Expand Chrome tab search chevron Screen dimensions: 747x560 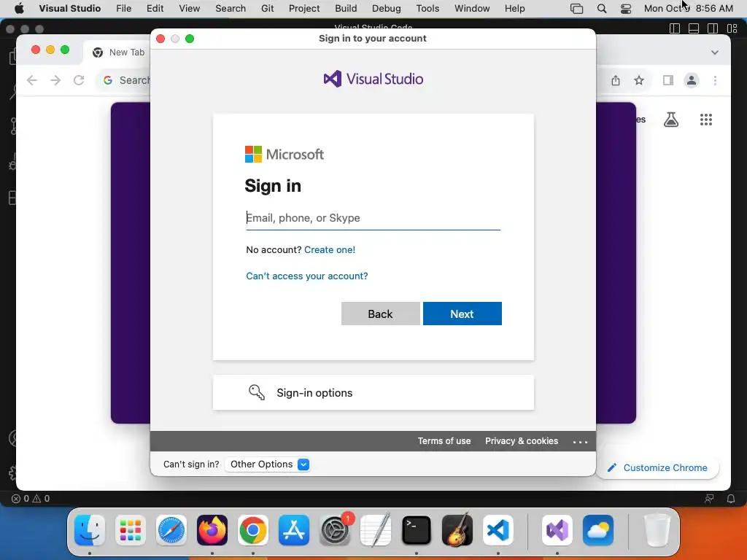coord(715,52)
